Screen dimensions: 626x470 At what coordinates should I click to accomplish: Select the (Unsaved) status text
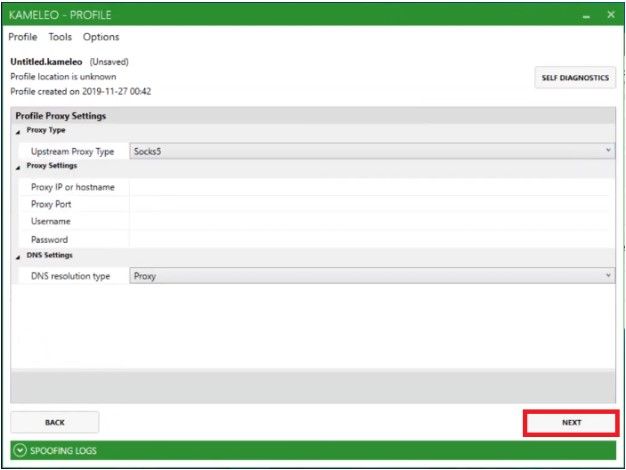coord(109,61)
